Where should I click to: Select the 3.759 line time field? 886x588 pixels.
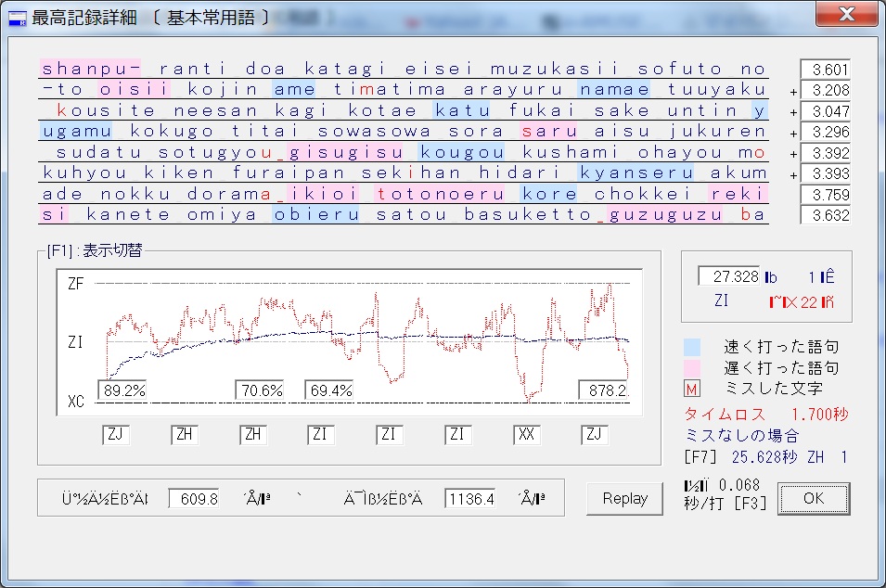click(x=825, y=194)
